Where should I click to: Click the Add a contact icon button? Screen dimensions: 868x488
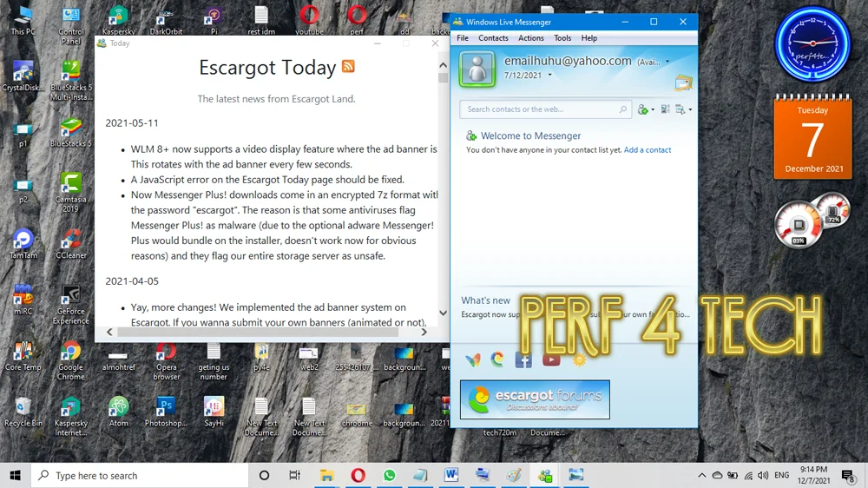642,109
